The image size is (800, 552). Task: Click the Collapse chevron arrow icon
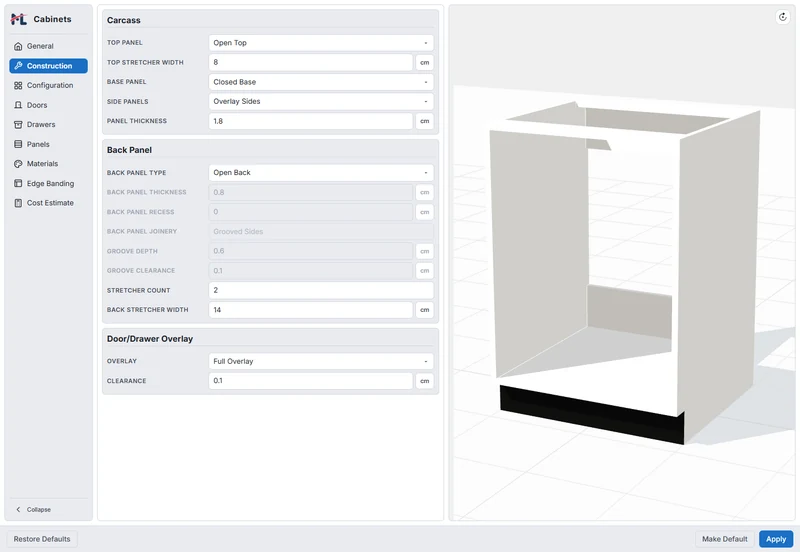(x=18, y=510)
